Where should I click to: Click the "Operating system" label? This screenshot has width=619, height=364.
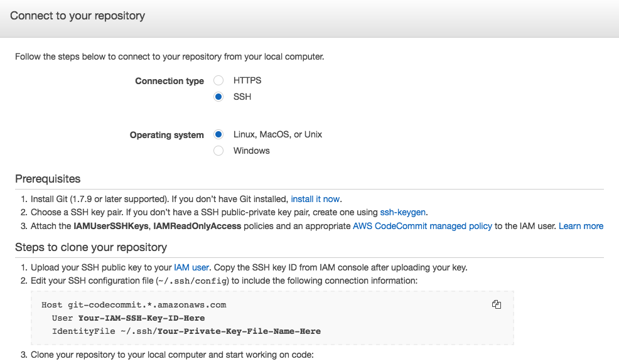coord(166,134)
